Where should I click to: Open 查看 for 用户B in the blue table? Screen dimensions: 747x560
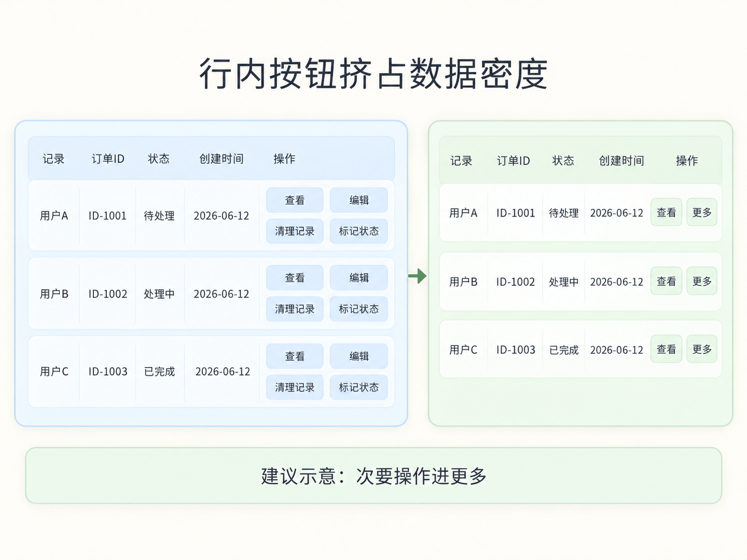point(295,278)
